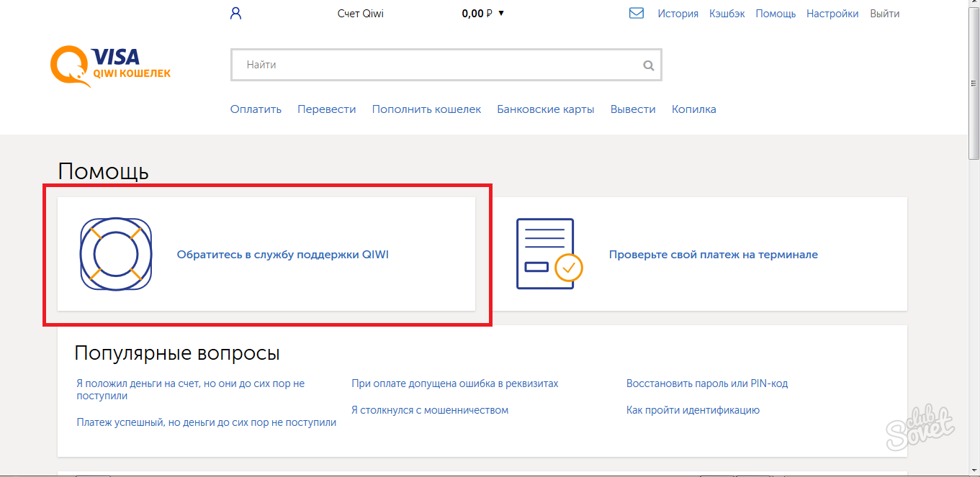Open Проверьте свой платеж на терминале
980x477 pixels.
pos(714,255)
